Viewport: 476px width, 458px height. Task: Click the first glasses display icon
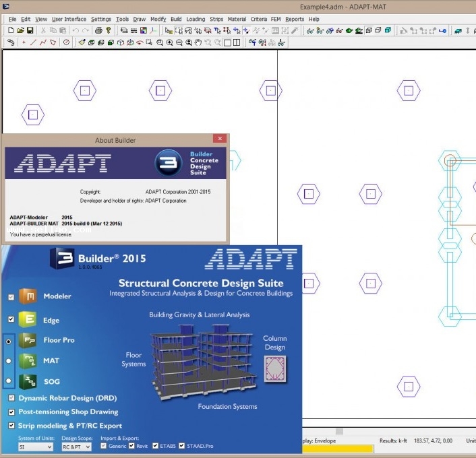coord(310,30)
